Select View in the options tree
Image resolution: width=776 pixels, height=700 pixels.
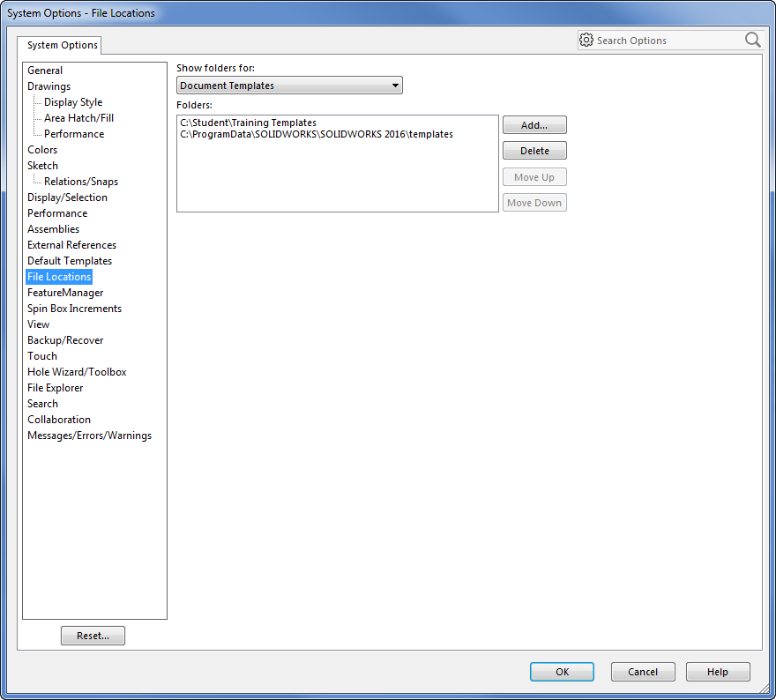39,324
